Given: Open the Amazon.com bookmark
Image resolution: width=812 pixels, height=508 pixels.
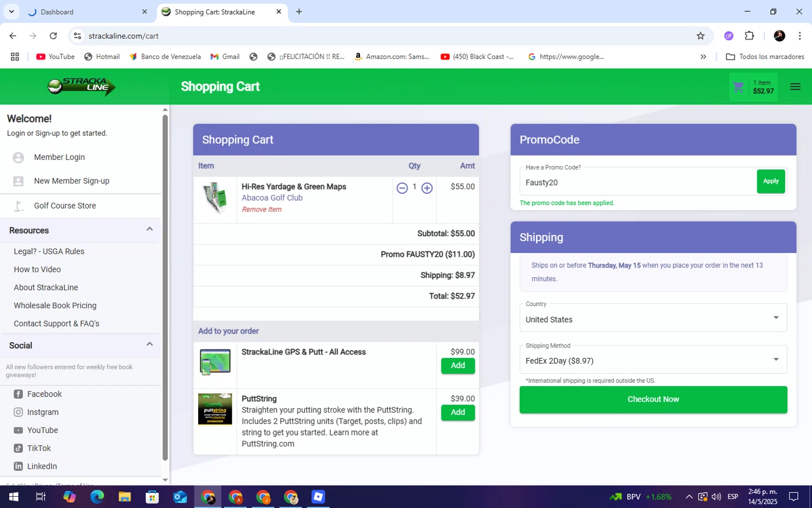Looking at the screenshot, I should pos(392,57).
